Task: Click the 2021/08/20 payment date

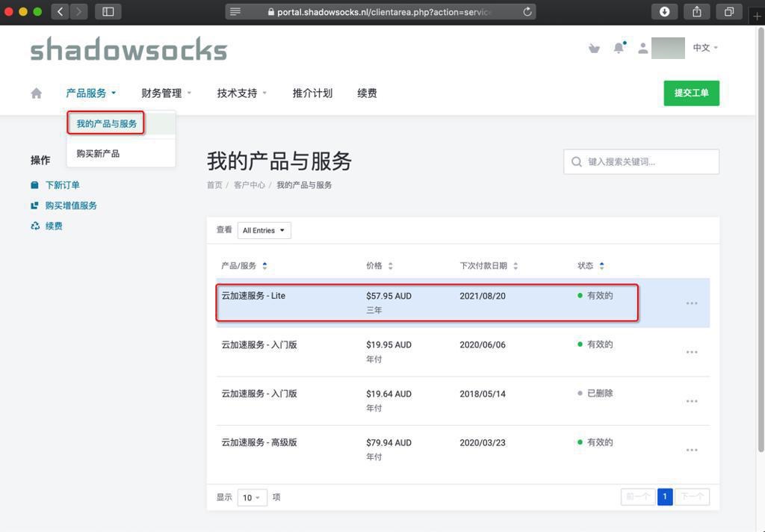Action: [x=483, y=296]
